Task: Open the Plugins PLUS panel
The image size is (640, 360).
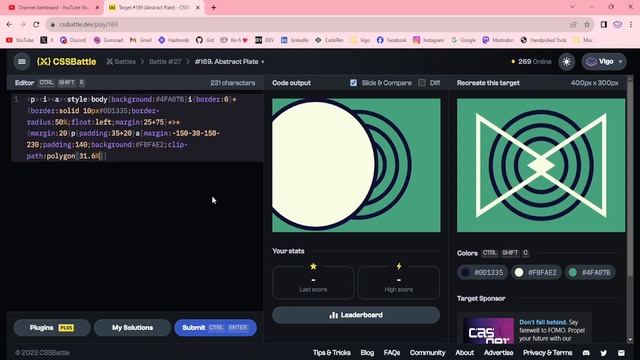Action: 52,328
